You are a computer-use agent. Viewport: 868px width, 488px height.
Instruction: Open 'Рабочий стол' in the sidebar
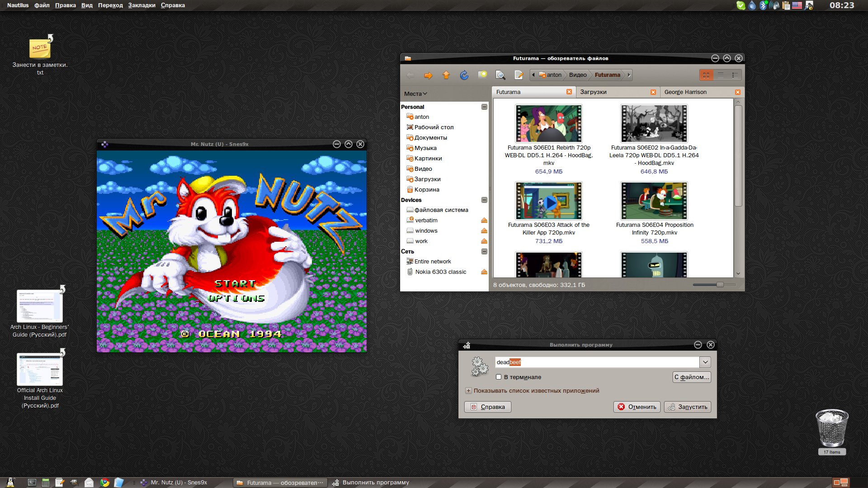coord(434,127)
